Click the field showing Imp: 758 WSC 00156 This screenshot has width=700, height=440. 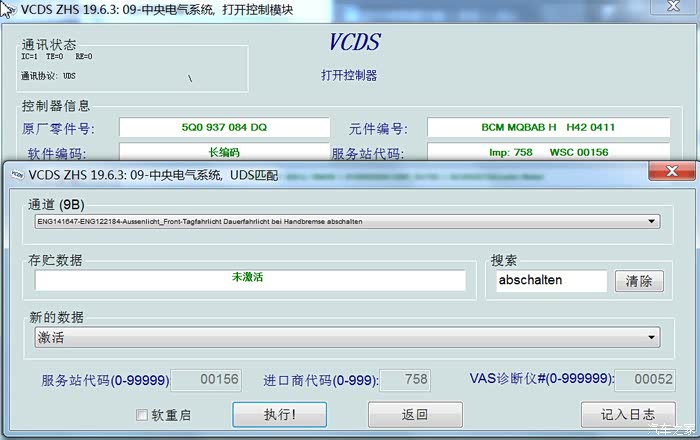547,152
